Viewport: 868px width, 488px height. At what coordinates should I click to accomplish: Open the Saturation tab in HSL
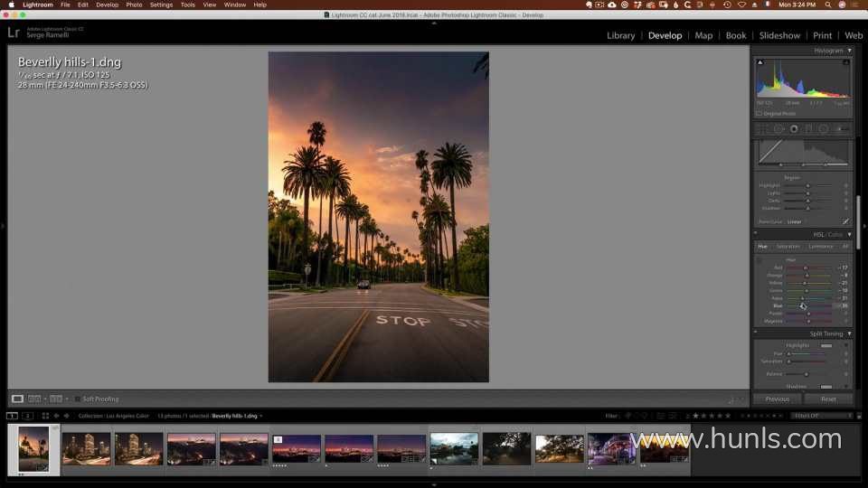[x=788, y=246]
